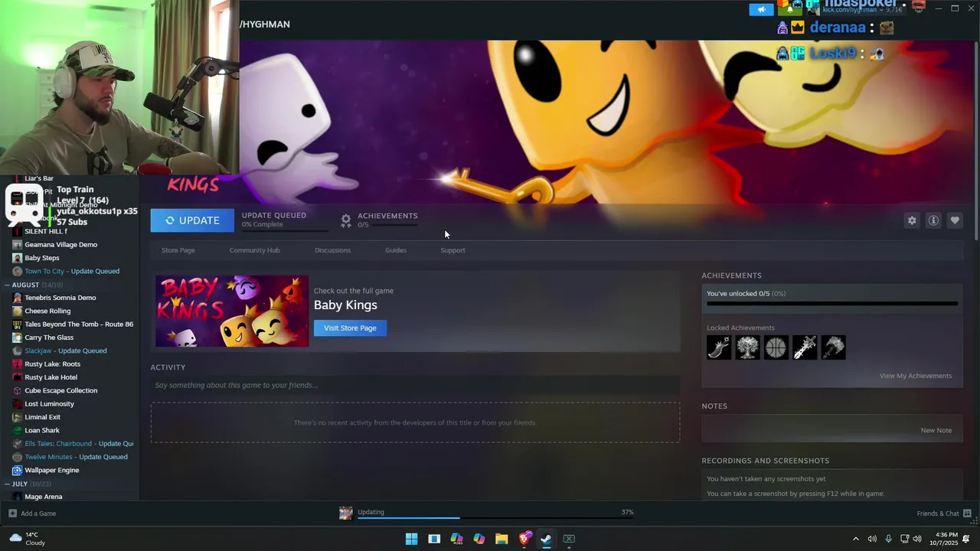Open the Friends & Chat icon

pyautogui.click(x=967, y=514)
